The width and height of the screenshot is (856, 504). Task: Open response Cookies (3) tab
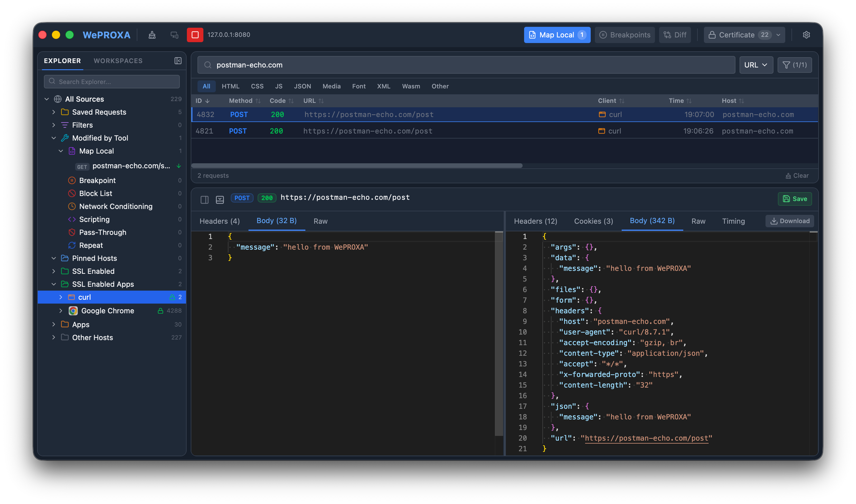[593, 221]
